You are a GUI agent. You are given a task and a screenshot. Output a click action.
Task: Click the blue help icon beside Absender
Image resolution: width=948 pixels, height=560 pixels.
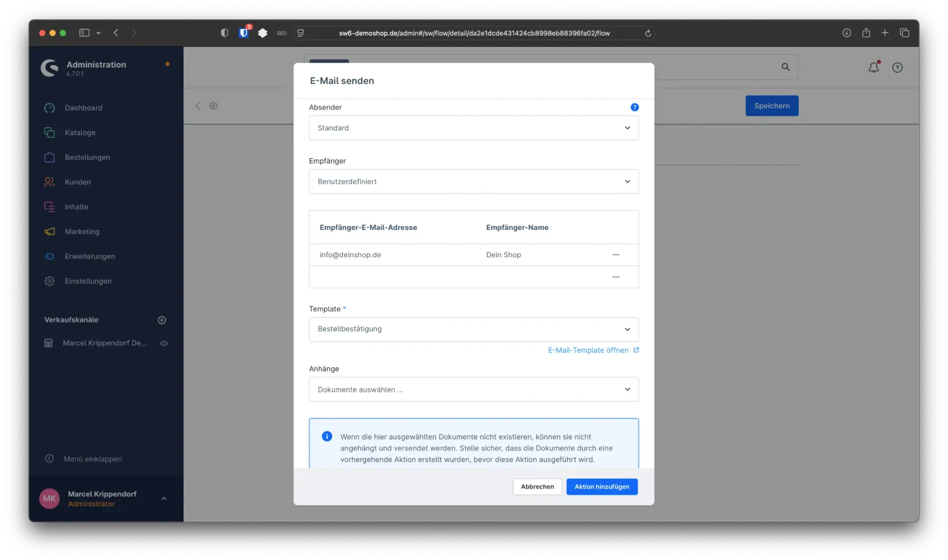point(635,107)
